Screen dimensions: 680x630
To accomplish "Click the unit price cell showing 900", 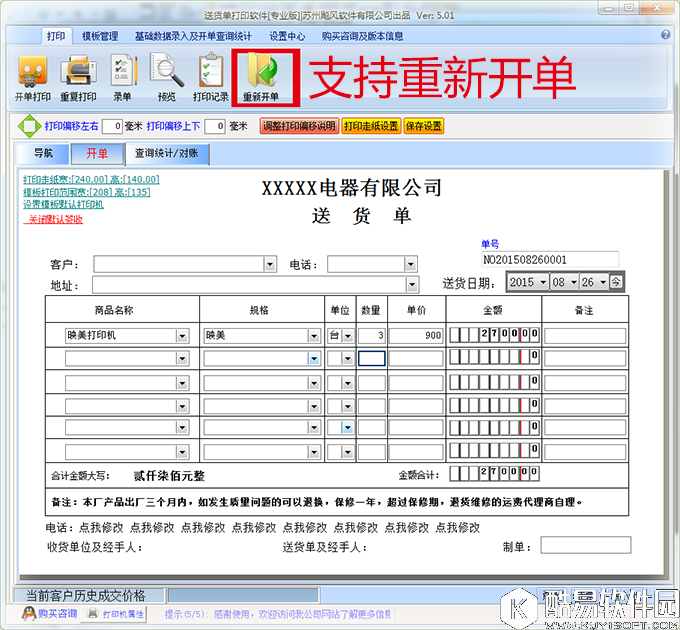I will point(416,336).
